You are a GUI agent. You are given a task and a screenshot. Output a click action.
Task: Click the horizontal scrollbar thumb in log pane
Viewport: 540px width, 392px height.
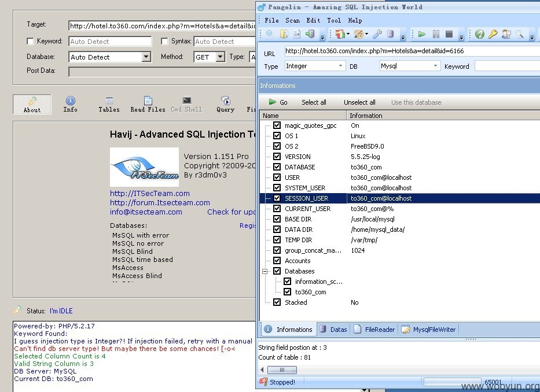[x=282, y=369]
